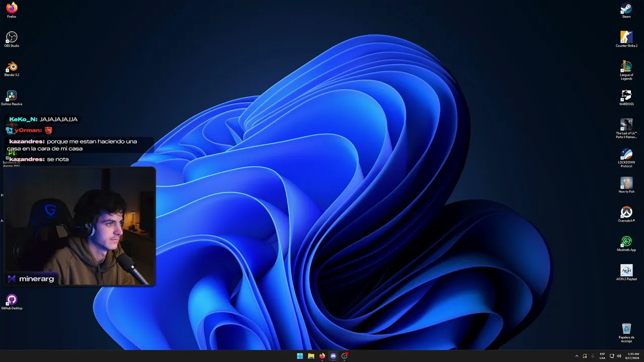Select the Papelera de reciclaje icon

pyautogui.click(x=626, y=333)
